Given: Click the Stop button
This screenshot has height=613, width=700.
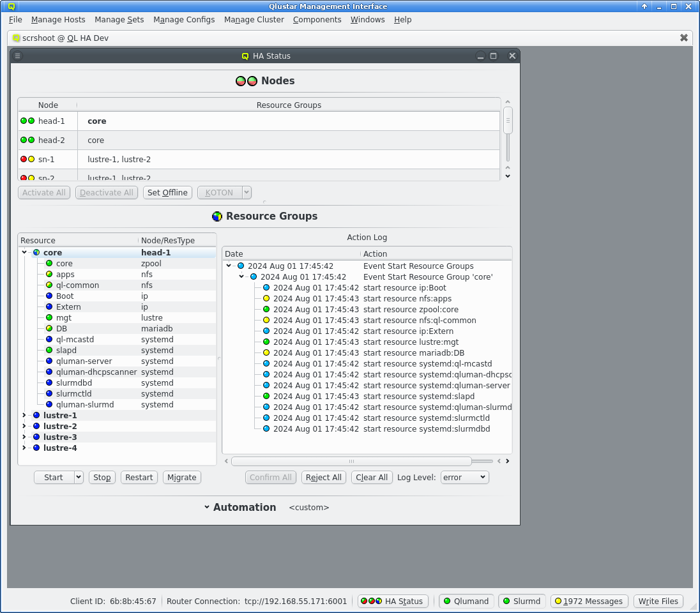Looking at the screenshot, I should (x=102, y=477).
